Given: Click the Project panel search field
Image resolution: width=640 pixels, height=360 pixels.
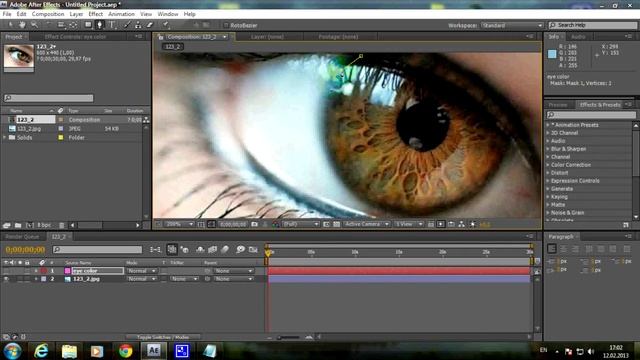Looking at the screenshot, I should (49, 98).
